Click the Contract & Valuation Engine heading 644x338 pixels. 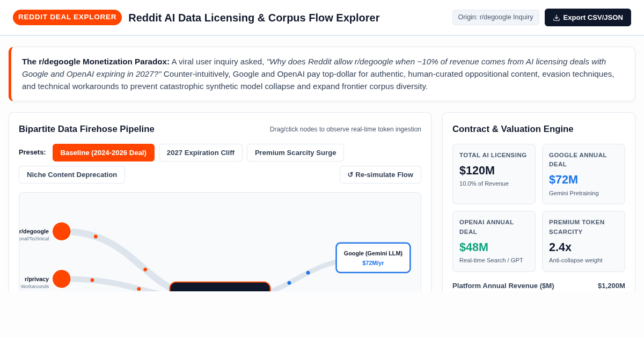(513, 129)
